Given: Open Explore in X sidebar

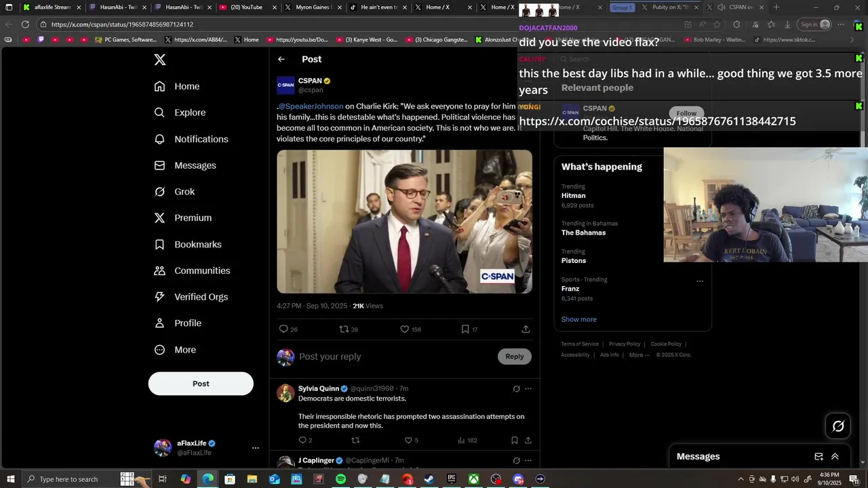Looking at the screenshot, I should (x=180, y=113).
